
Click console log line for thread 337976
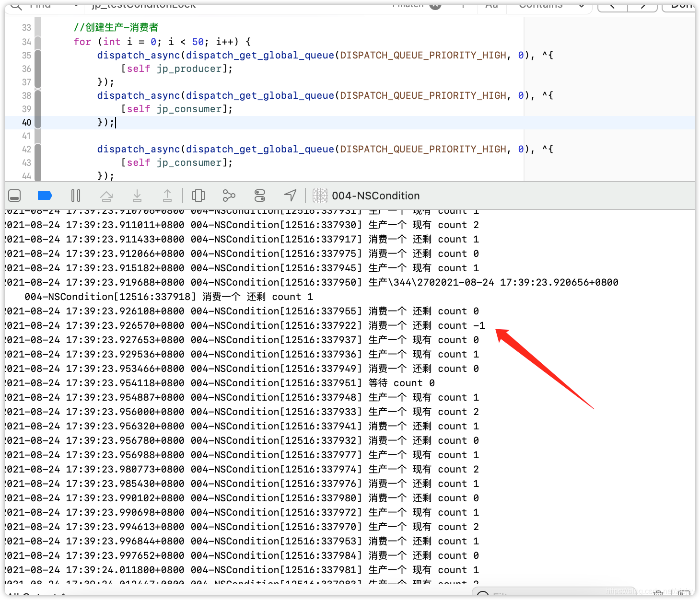pyautogui.click(x=242, y=484)
